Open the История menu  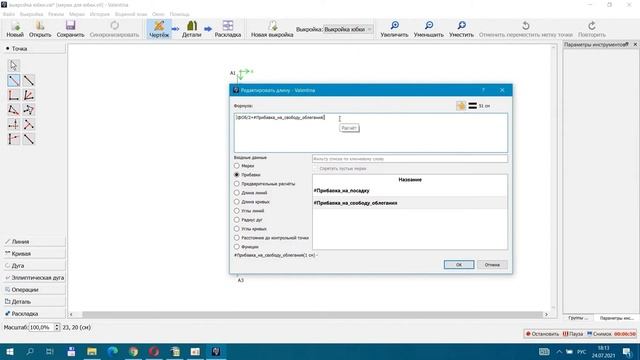pyautogui.click(x=100, y=14)
